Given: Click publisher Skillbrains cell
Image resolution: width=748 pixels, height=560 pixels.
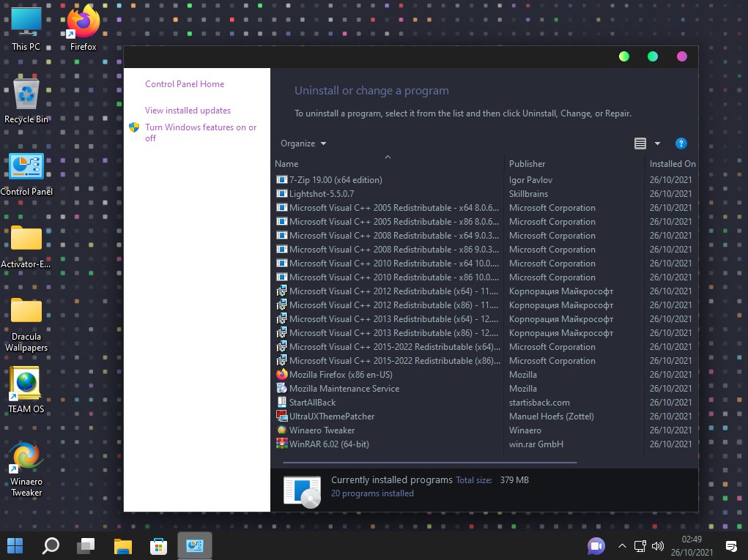Looking at the screenshot, I should point(528,193).
